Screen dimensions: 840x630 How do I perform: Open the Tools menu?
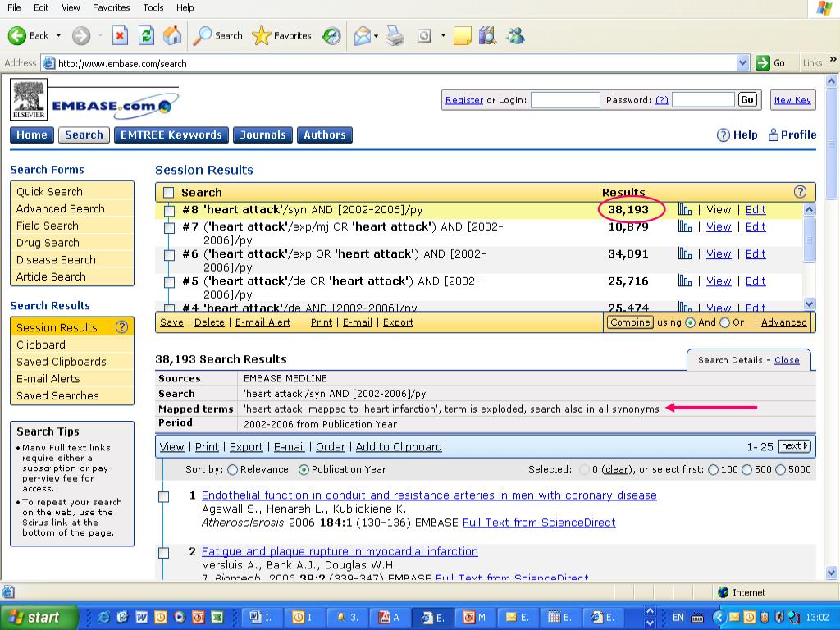pos(153,7)
